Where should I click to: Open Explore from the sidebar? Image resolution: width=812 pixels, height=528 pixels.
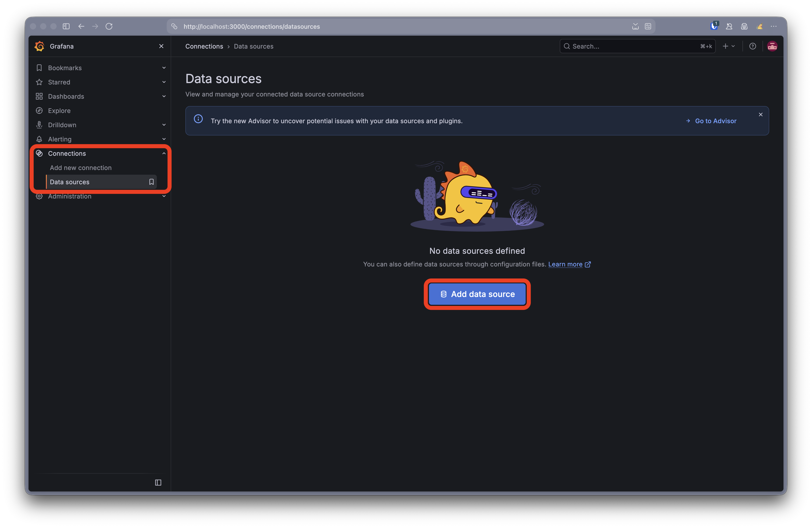(59, 111)
